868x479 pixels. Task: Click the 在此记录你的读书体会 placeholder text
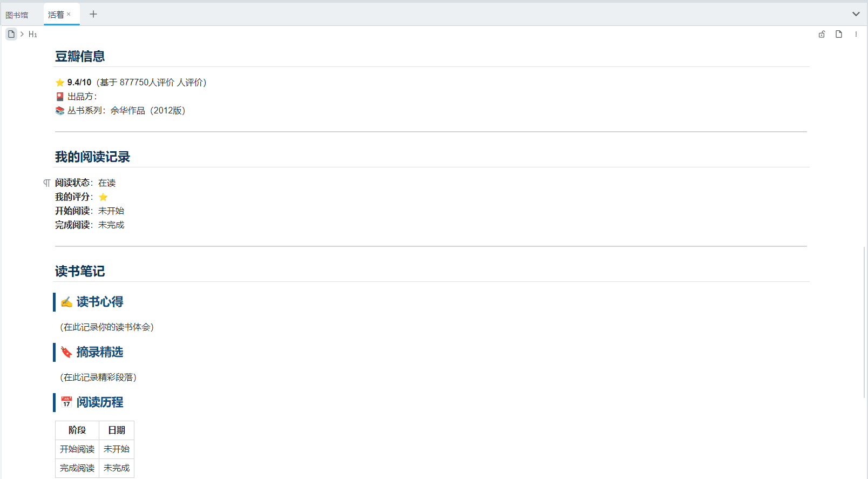point(107,327)
